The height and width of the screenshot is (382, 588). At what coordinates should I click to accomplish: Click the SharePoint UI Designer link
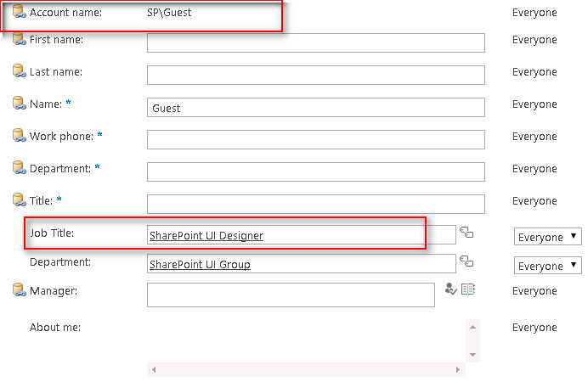point(206,236)
